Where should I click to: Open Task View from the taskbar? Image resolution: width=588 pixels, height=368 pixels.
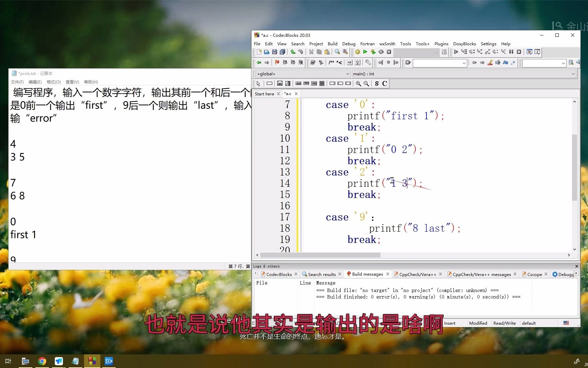click(9, 361)
